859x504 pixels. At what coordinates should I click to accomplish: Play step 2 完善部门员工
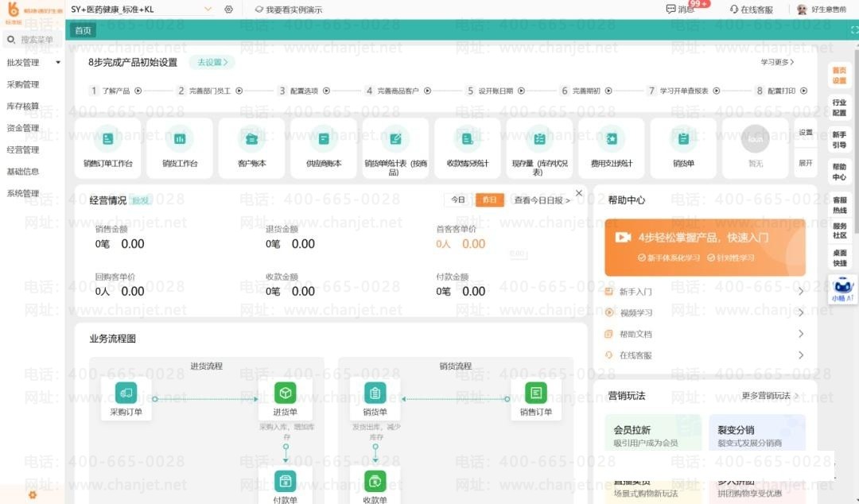239,91
